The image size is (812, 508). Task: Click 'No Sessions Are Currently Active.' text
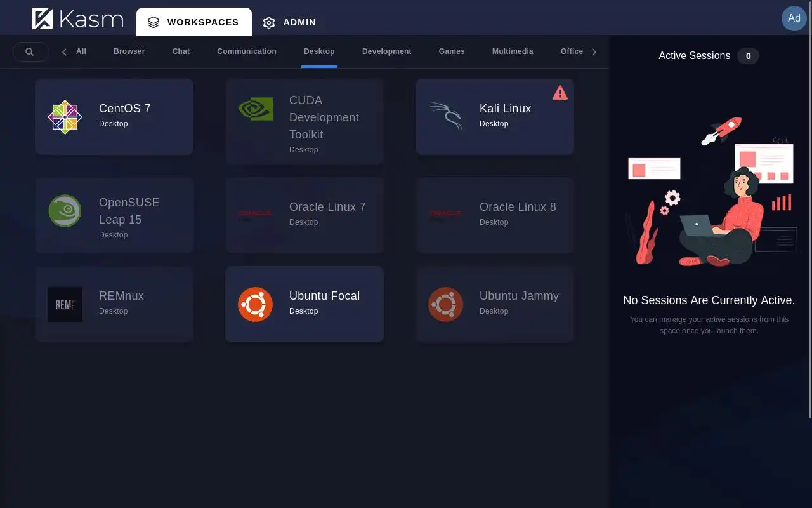pos(709,300)
